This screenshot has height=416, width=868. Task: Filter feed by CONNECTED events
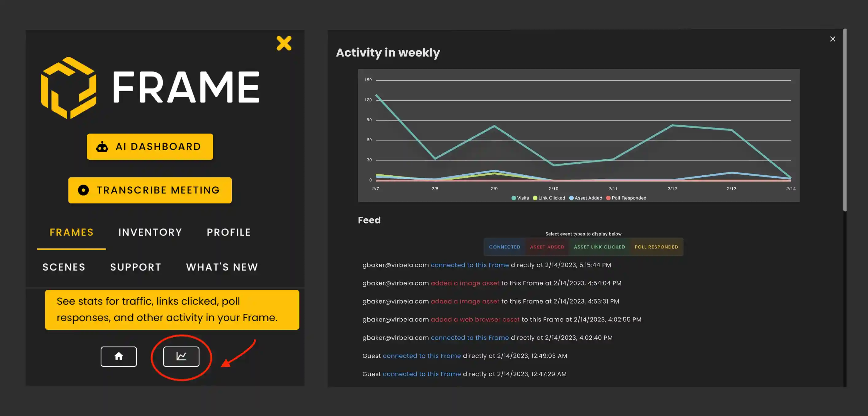[504, 247]
